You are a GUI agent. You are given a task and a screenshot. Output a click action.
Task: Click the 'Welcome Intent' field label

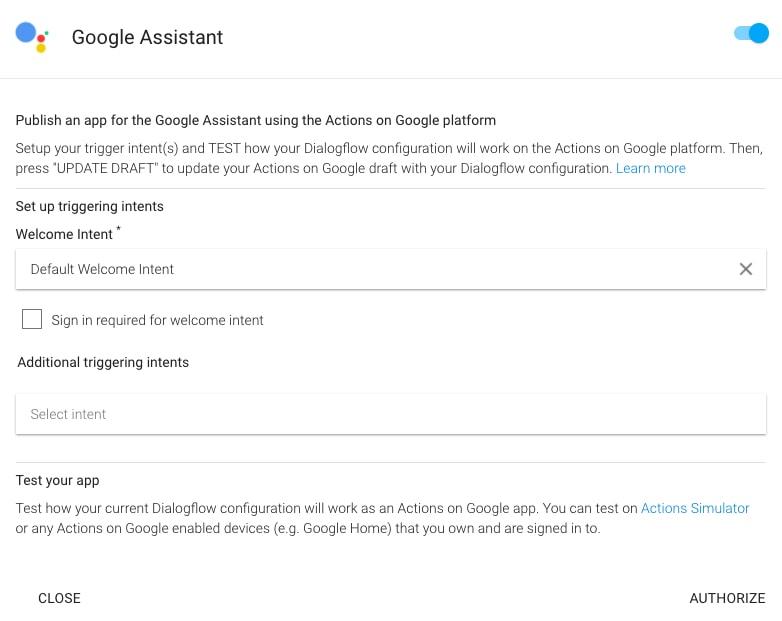[64, 234]
